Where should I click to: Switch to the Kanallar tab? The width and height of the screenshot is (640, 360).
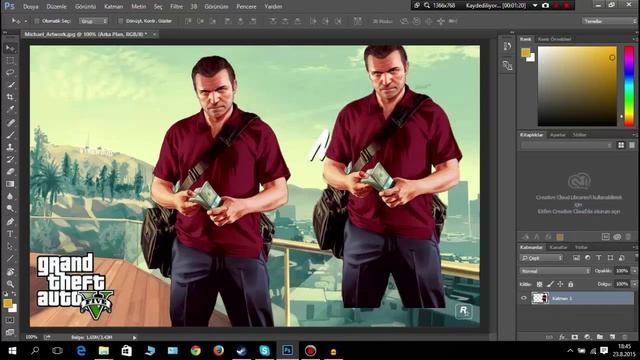coord(558,247)
